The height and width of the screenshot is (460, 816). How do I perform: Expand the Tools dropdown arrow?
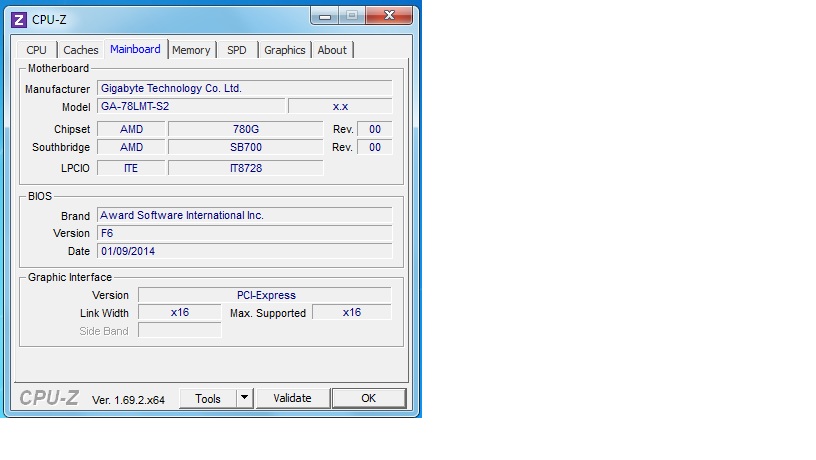pyautogui.click(x=244, y=399)
